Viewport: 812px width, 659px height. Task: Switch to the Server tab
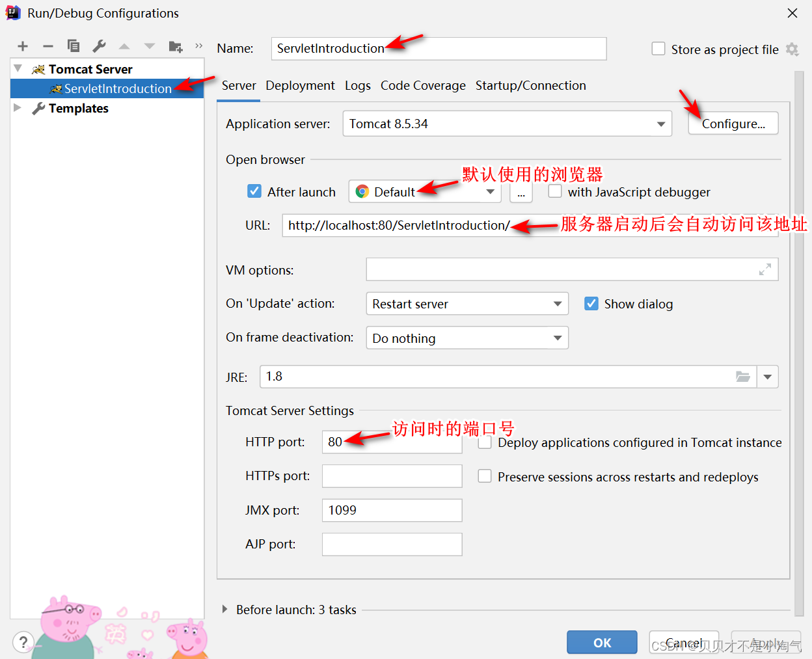point(239,86)
